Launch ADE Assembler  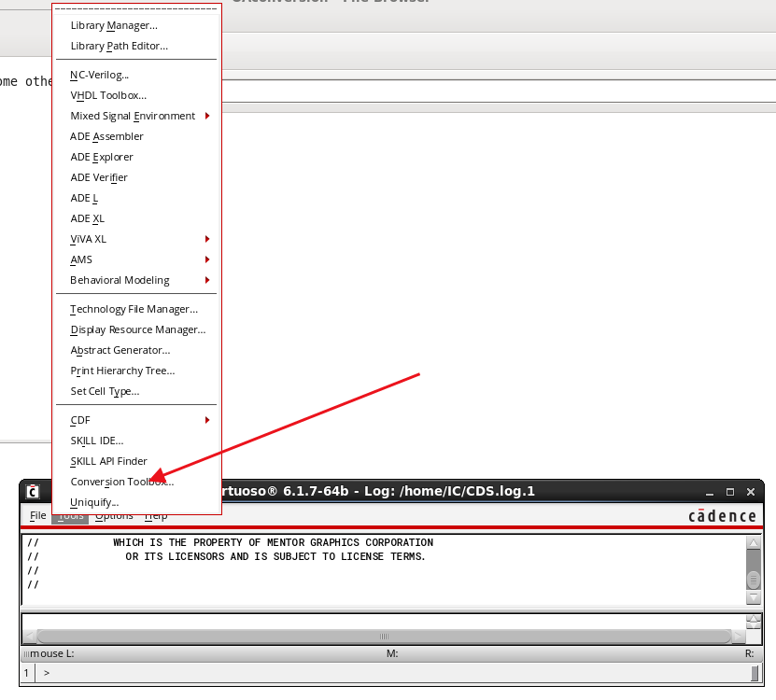pos(106,136)
